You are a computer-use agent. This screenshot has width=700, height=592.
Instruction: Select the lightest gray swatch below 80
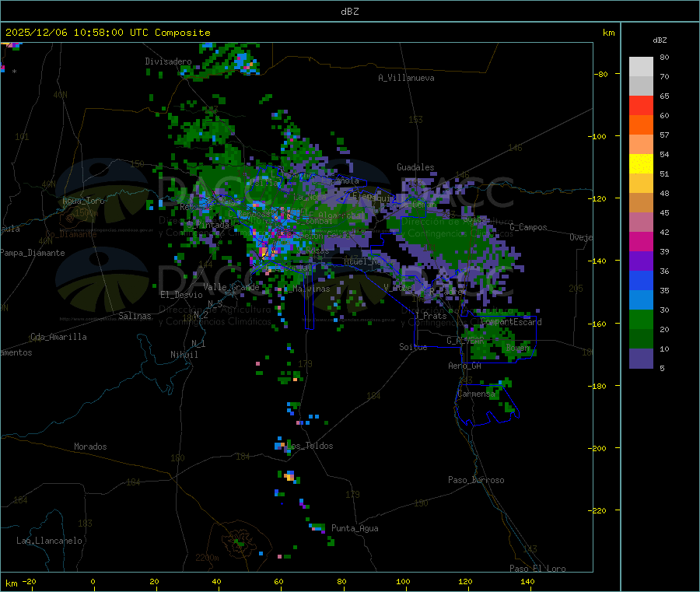[x=641, y=67]
